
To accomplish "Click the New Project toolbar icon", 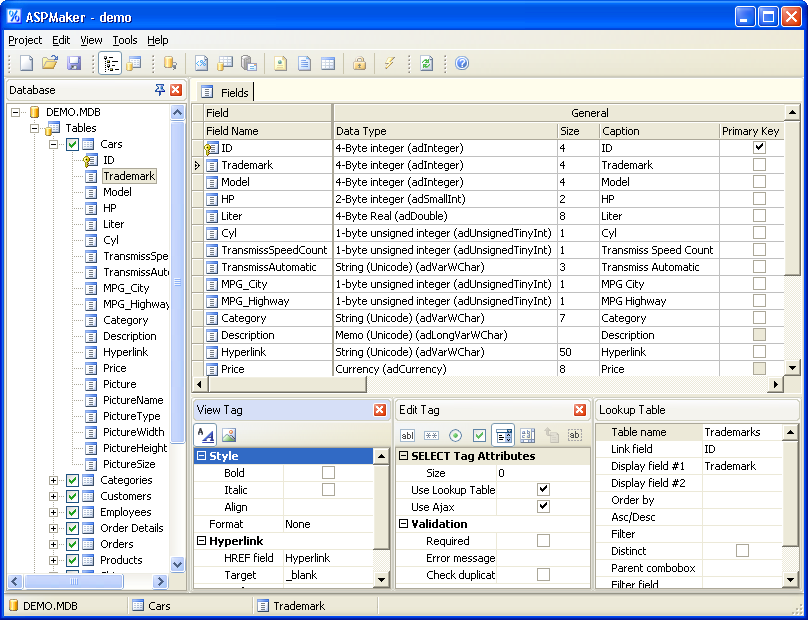I will tap(26, 63).
